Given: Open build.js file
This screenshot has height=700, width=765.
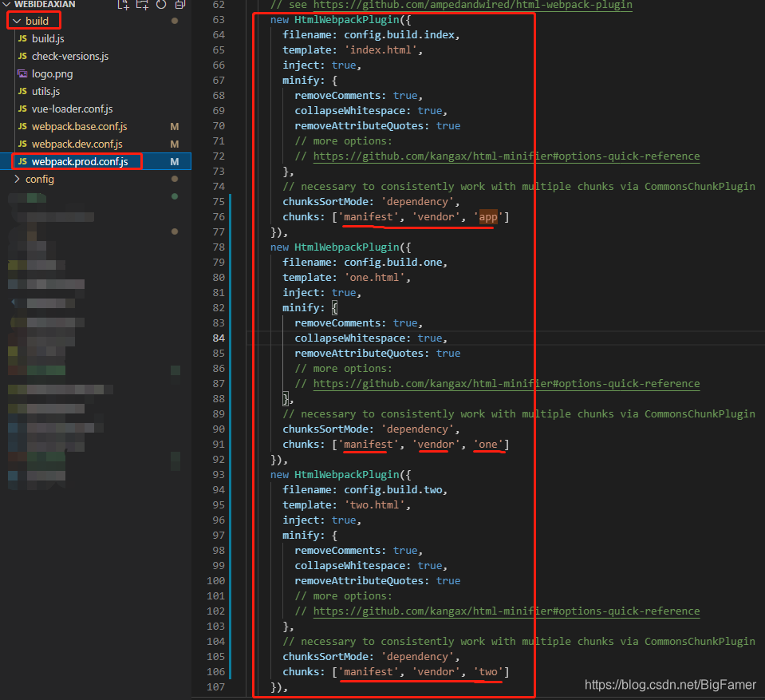Looking at the screenshot, I should coord(48,38).
